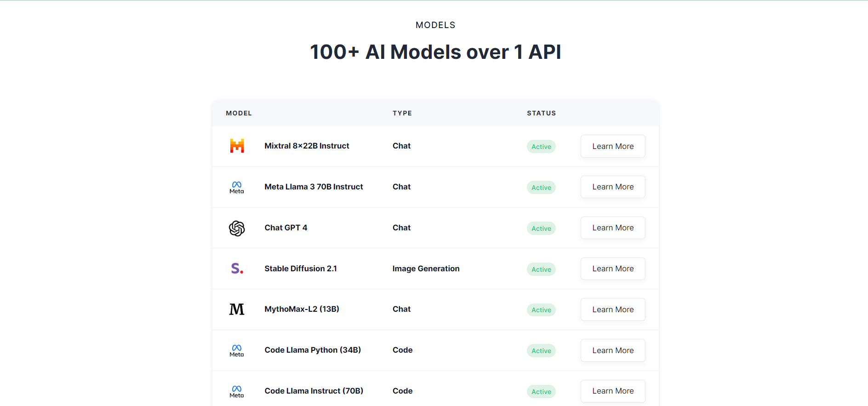Open Learn More for MythoMax-L2 (13B)
Screen dimensions: 868x406
click(612, 309)
